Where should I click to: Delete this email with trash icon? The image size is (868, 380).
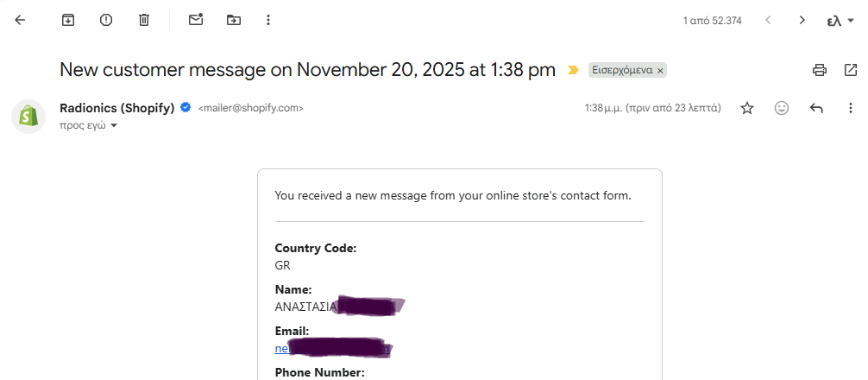tap(144, 20)
